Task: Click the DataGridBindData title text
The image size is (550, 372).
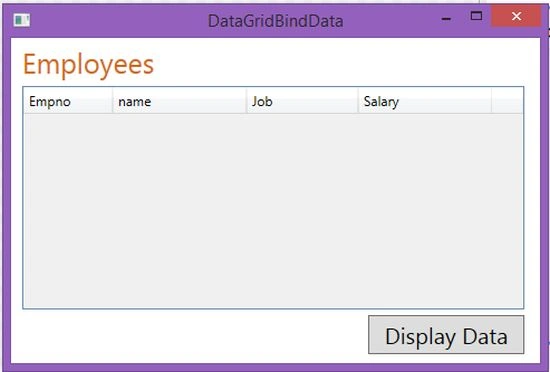Action: [x=276, y=21]
